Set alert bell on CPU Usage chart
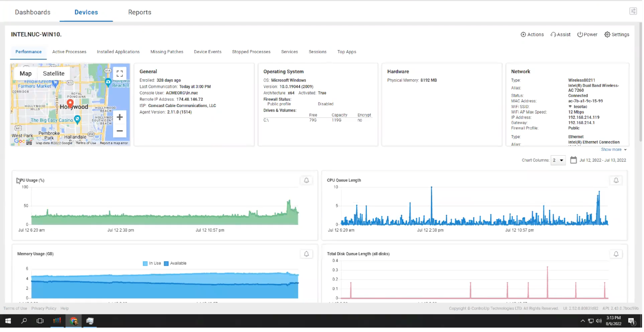 click(307, 181)
